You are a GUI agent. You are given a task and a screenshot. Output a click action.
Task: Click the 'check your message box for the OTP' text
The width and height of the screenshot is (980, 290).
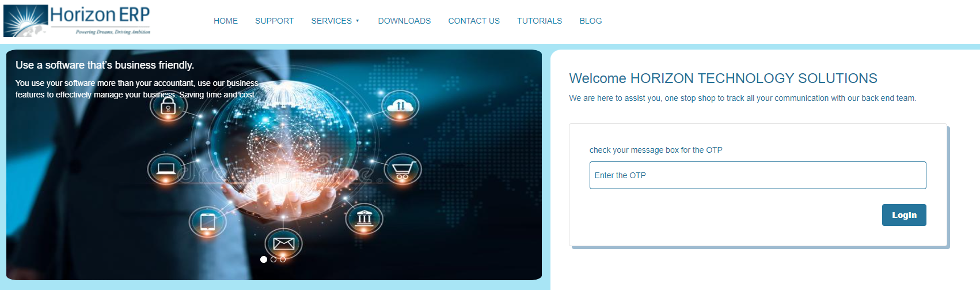(x=656, y=150)
